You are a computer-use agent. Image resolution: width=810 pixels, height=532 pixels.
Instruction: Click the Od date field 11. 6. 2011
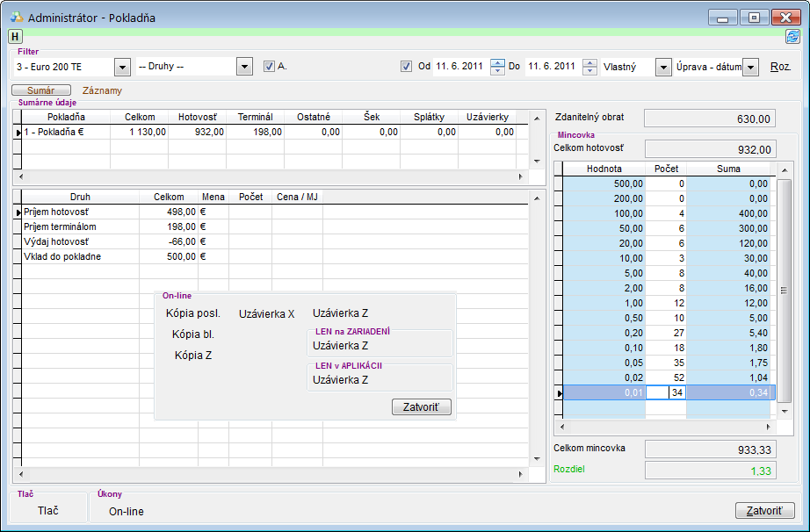coord(459,67)
